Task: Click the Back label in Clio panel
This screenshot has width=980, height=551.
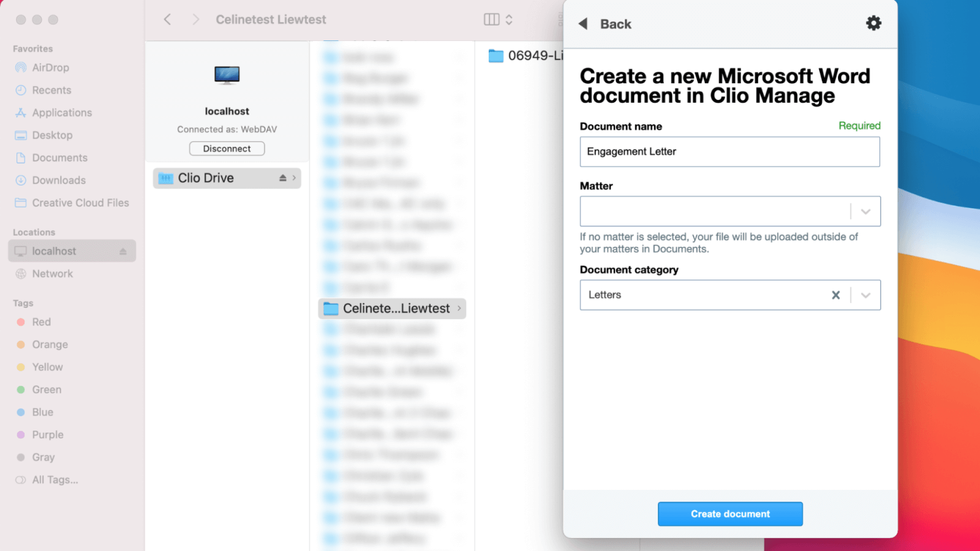Action: 616,24
